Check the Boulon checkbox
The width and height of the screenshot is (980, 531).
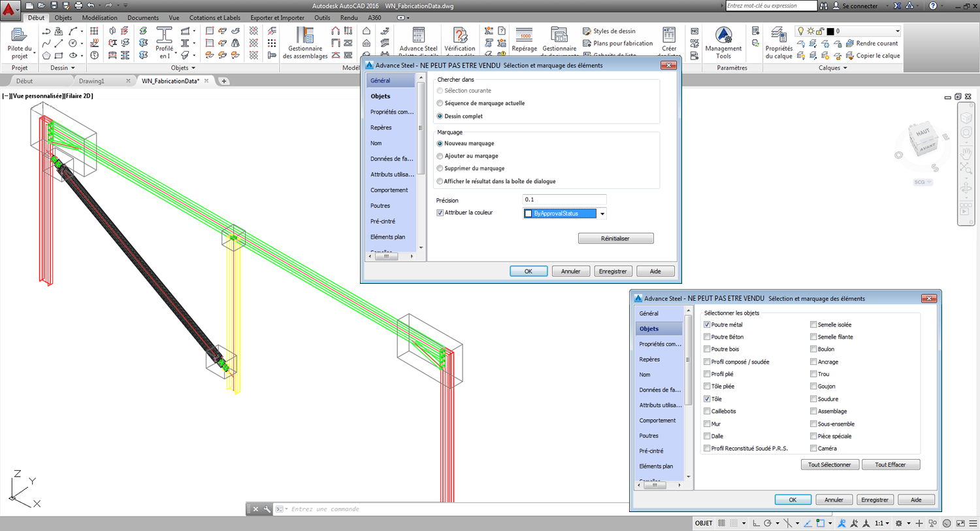click(813, 349)
